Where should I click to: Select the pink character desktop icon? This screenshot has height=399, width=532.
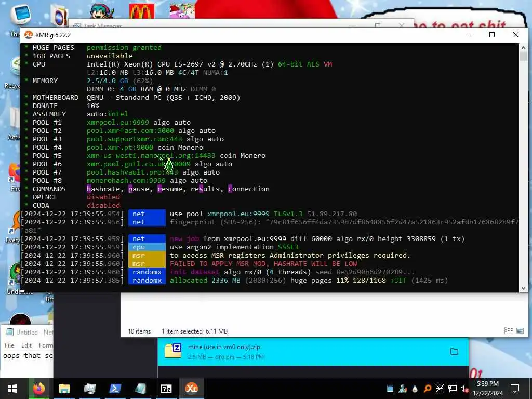pos(182,11)
